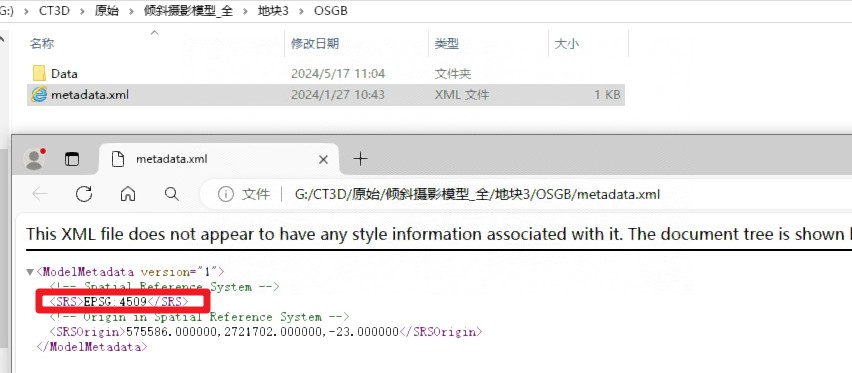Navigate to 倾斜摄影模型_全 breadcrumb folder
This screenshot has width=852, height=373.
pyautogui.click(x=189, y=11)
